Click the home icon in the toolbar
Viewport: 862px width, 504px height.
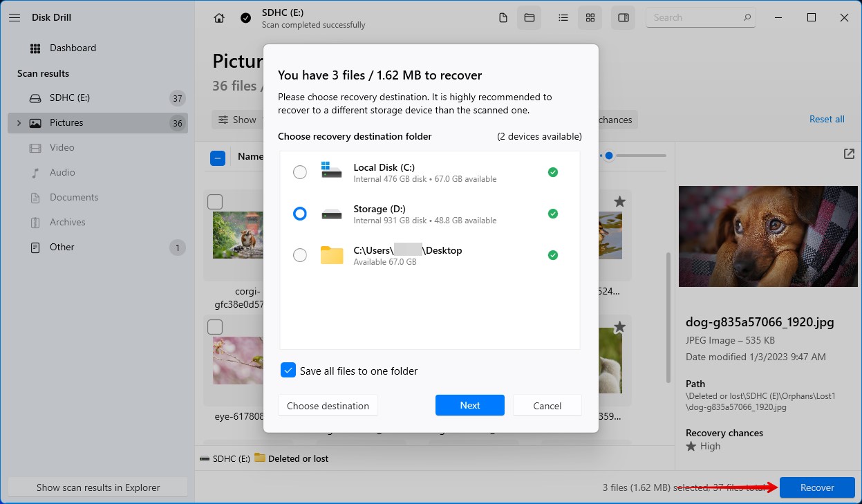coord(218,17)
